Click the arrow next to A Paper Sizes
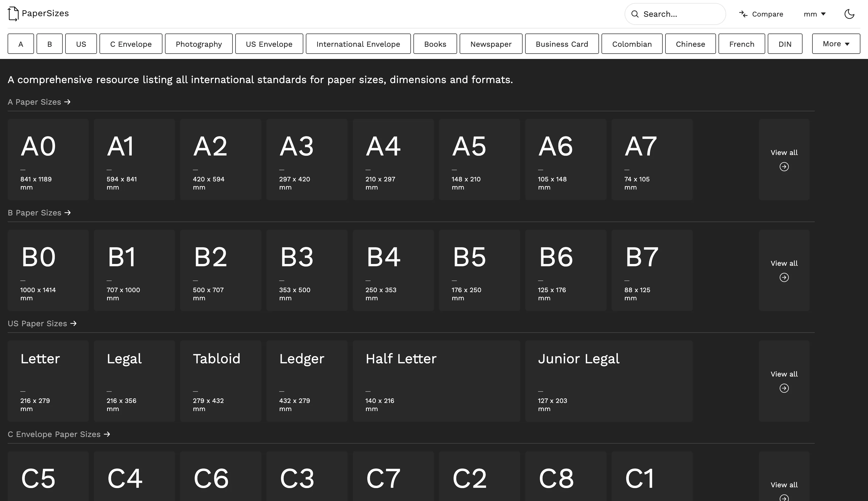 67,102
